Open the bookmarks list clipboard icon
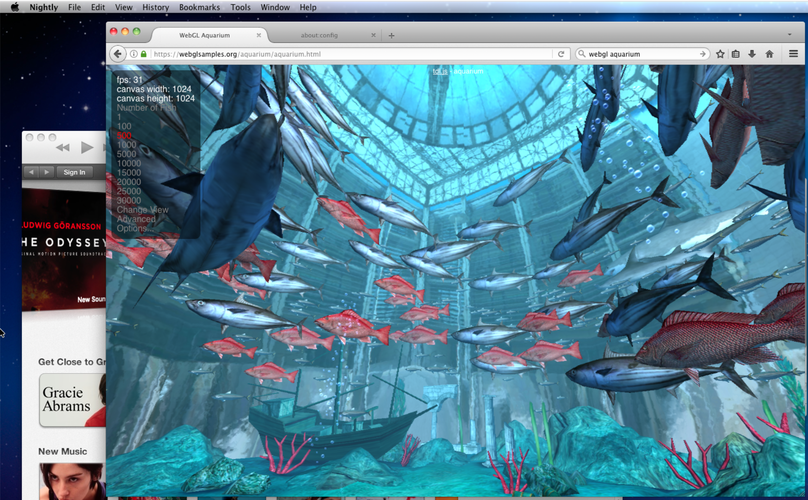The width and height of the screenshot is (808, 500). (x=736, y=54)
